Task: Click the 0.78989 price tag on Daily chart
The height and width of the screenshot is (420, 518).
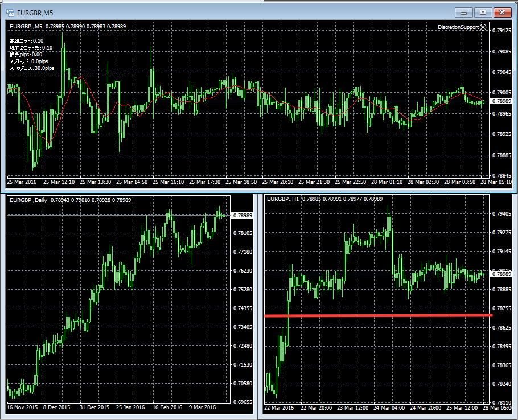Action: point(243,215)
